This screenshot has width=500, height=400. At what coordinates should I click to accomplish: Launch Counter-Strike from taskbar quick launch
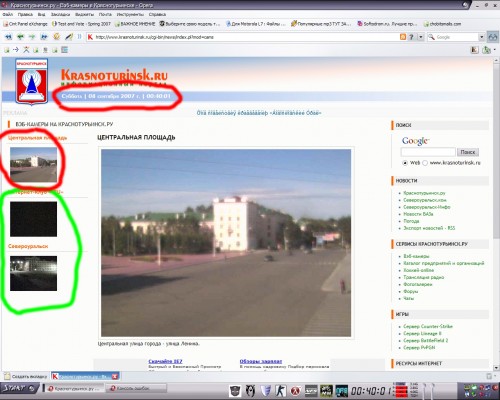pyautogui.click(x=281, y=390)
